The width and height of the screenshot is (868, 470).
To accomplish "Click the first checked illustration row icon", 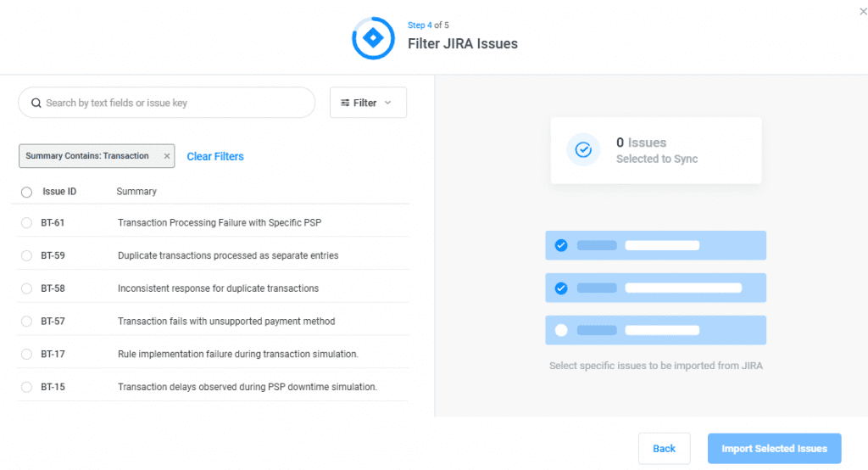I will coord(560,245).
